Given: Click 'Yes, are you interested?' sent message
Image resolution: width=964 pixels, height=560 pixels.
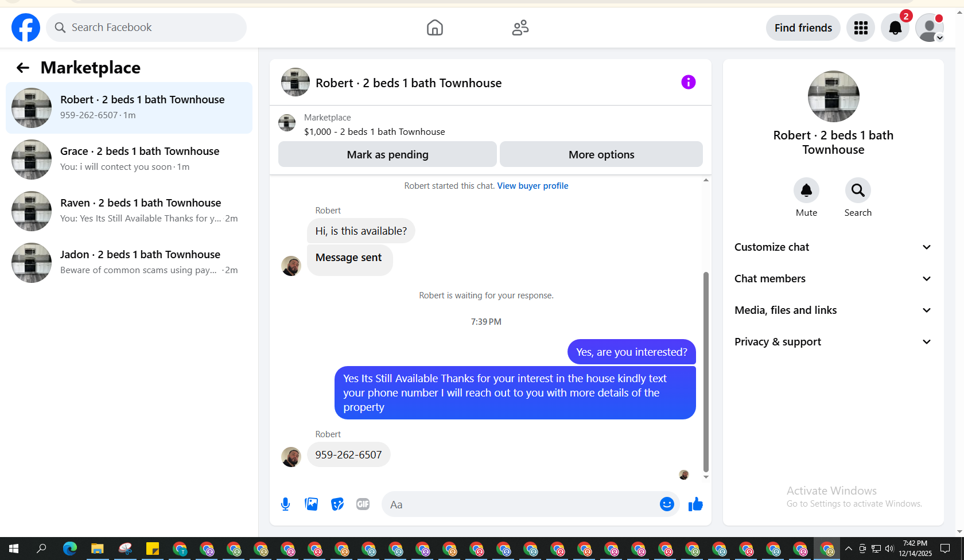Looking at the screenshot, I should pos(632,352).
